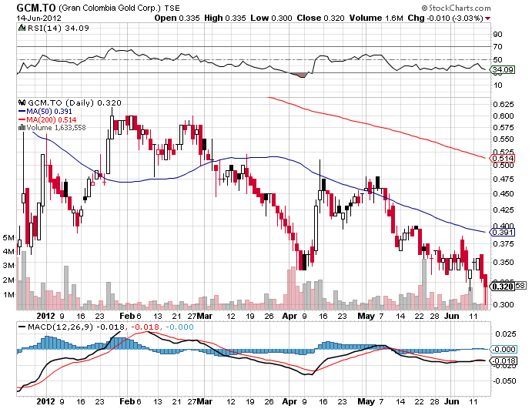Image resolution: width=532 pixels, height=409 pixels.
Task: Click the 2012 label on price chart axis
Action: 45,316
